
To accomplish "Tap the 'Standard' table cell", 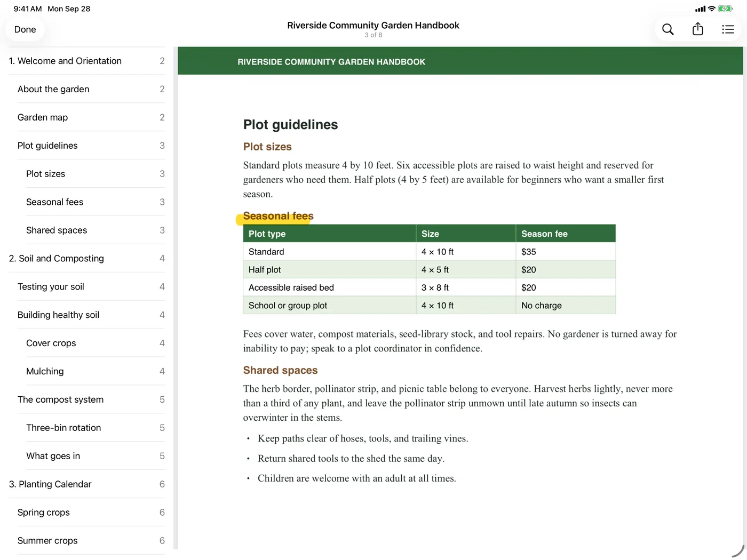I will click(330, 252).
